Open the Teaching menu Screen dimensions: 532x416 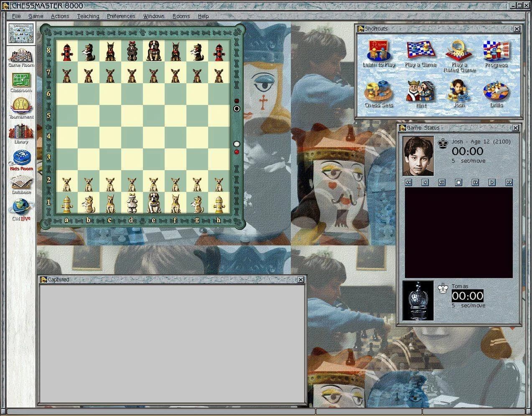point(88,16)
